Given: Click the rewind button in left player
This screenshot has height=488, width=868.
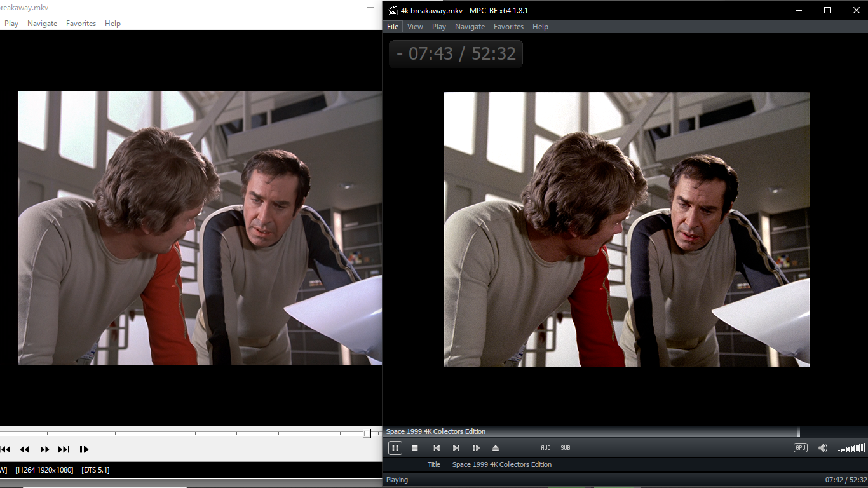Looking at the screenshot, I should pos(25,449).
